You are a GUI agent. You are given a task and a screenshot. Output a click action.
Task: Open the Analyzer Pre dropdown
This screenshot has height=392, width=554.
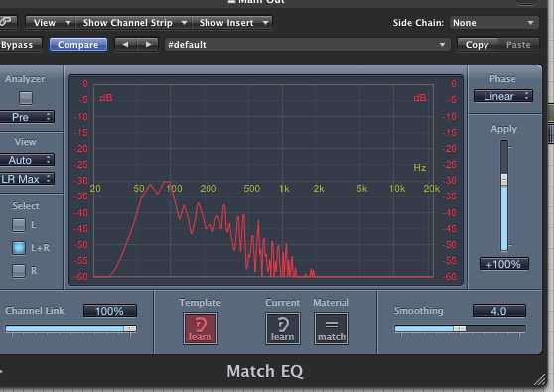(x=26, y=117)
